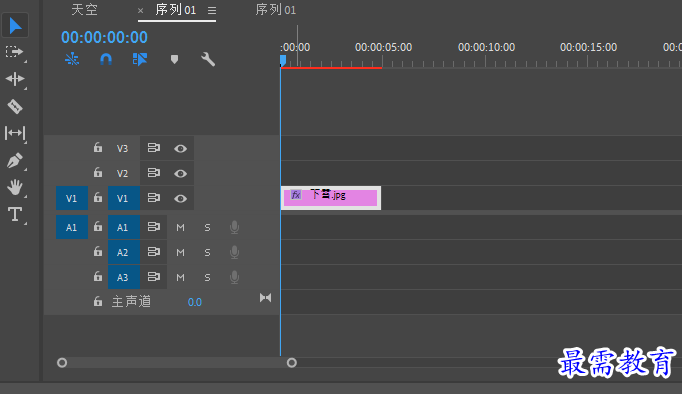Hide the V2 track output
This screenshot has width=682, height=394.
[181, 174]
